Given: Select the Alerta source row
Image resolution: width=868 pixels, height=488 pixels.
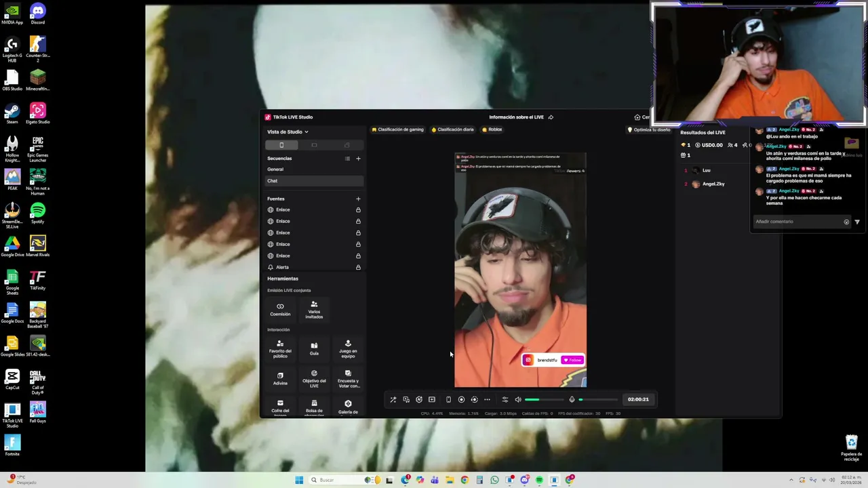Looking at the screenshot, I should click(x=315, y=267).
